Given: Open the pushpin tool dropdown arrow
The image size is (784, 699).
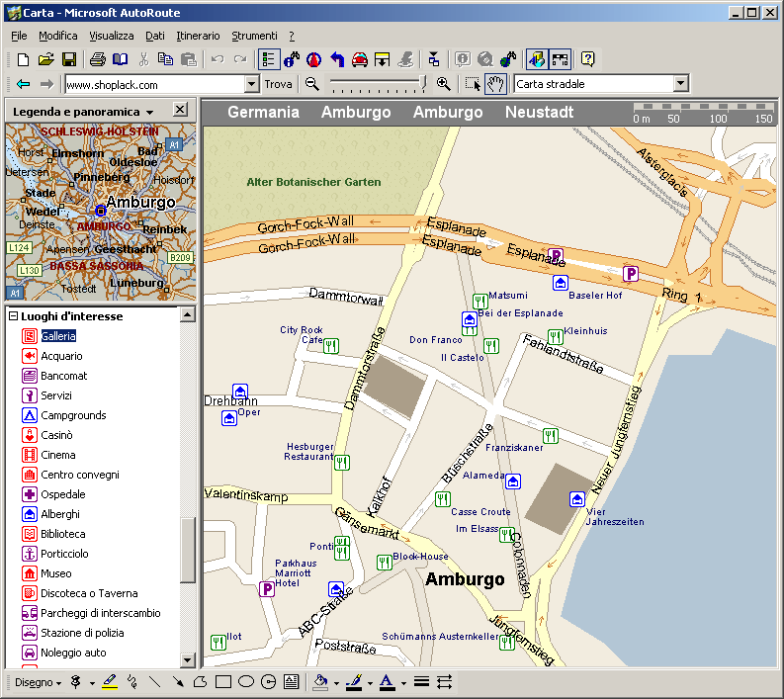Looking at the screenshot, I should tap(92, 683).
